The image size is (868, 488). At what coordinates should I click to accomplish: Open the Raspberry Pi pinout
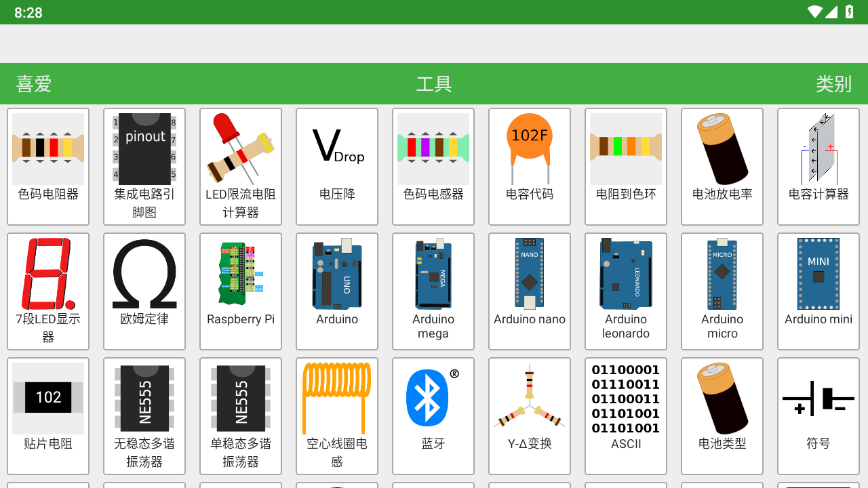[241, 291]
